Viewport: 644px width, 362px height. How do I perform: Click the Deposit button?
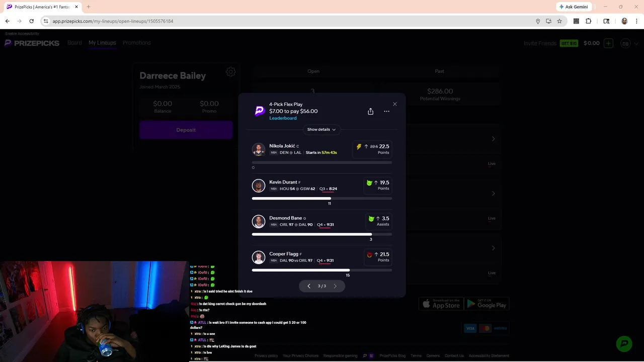click(x=186, y=130)
